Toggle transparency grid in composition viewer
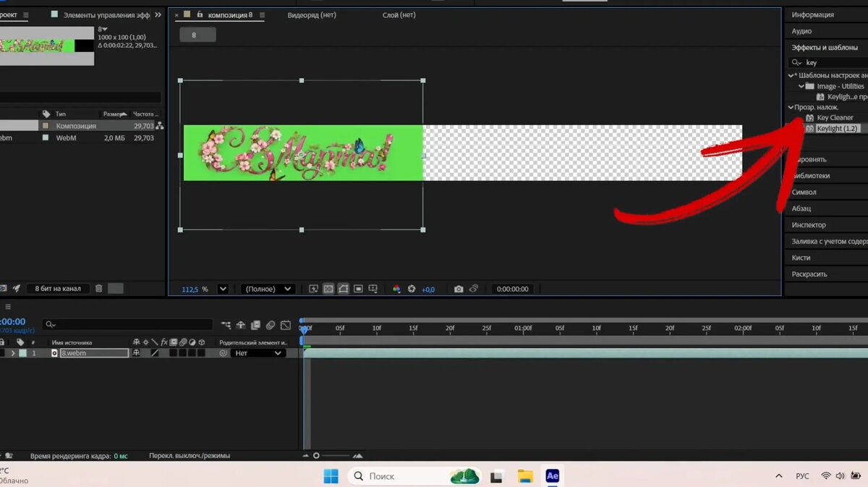The width and height of the screenshot is (868, 487). coord(328,289)
